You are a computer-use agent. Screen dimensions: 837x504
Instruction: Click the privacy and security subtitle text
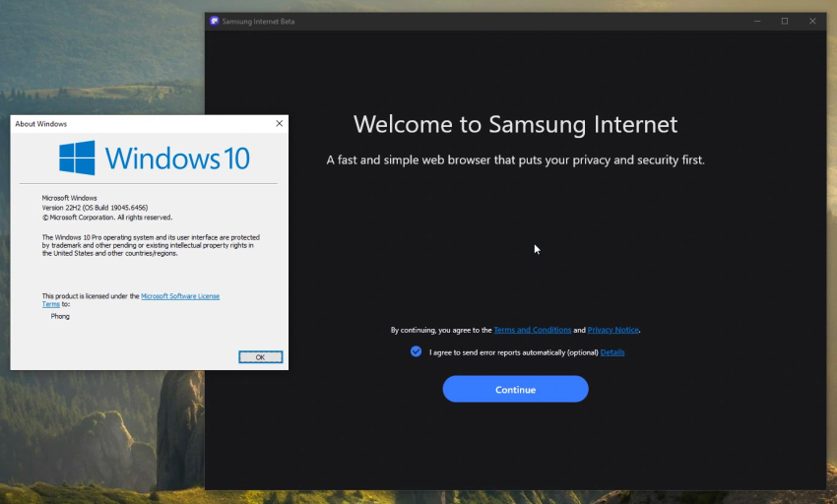click(x=515, y=159)
